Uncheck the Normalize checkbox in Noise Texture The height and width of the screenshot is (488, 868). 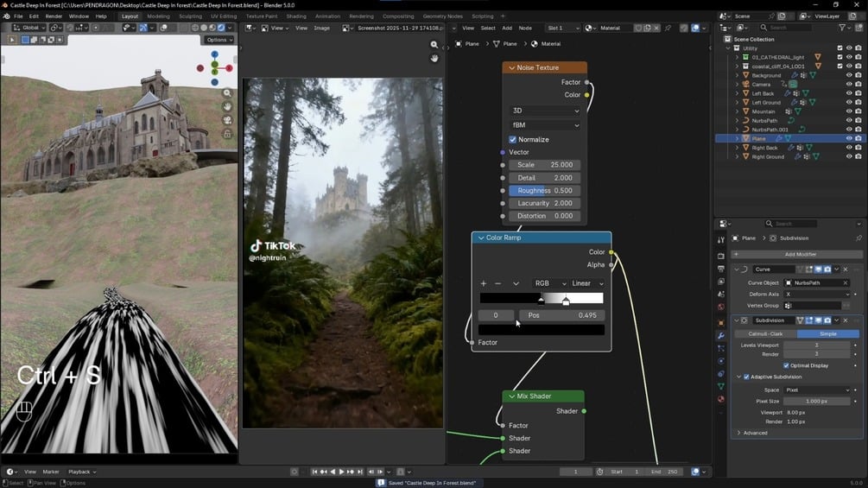[513, 139]
